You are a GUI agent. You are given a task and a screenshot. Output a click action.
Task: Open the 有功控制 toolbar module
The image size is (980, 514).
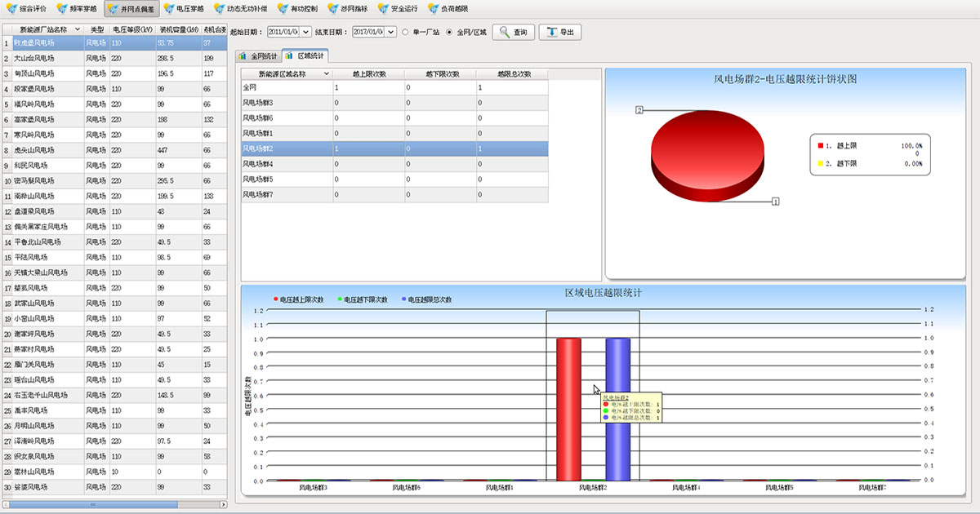pos(296,8)
